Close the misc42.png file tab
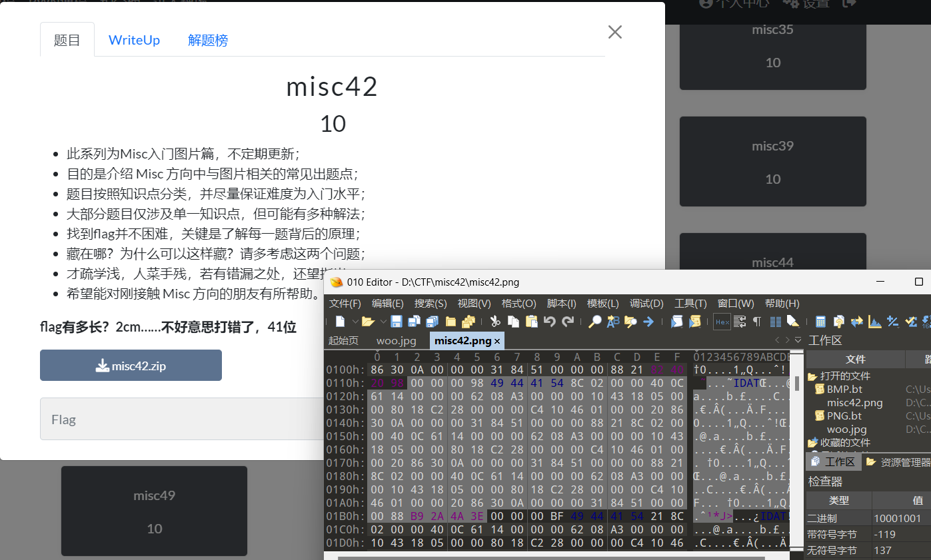 [497, 341]
